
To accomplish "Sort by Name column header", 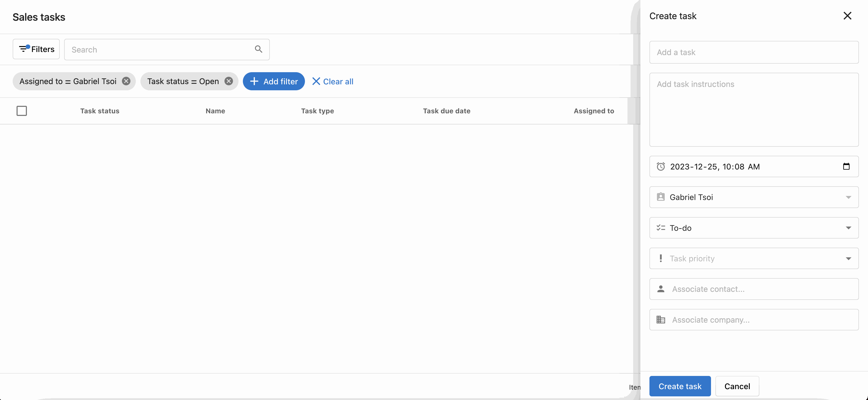I will (x=215, y=111).
